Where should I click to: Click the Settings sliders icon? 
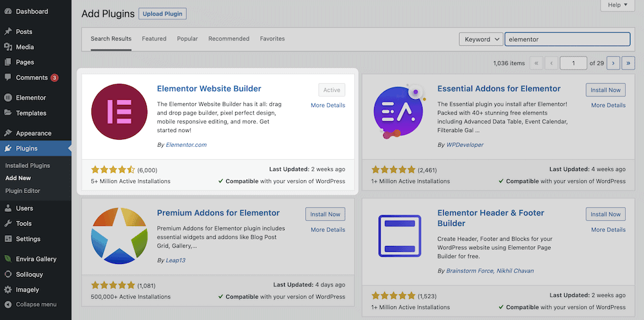point(8,239)
